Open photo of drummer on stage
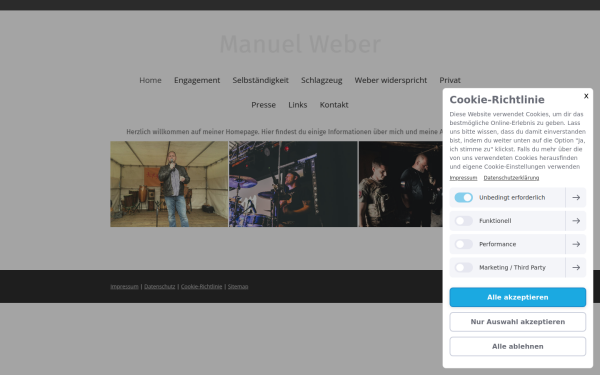Image resolution: width=600 pixels, height=375 pixels. pos(293,184)
